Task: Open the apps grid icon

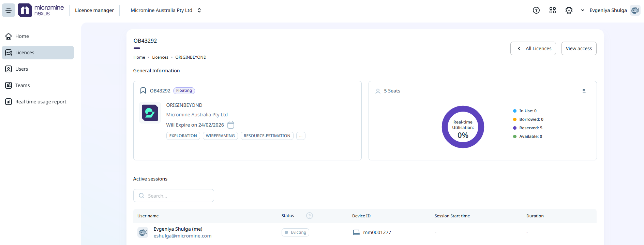Action: point(553,10)
